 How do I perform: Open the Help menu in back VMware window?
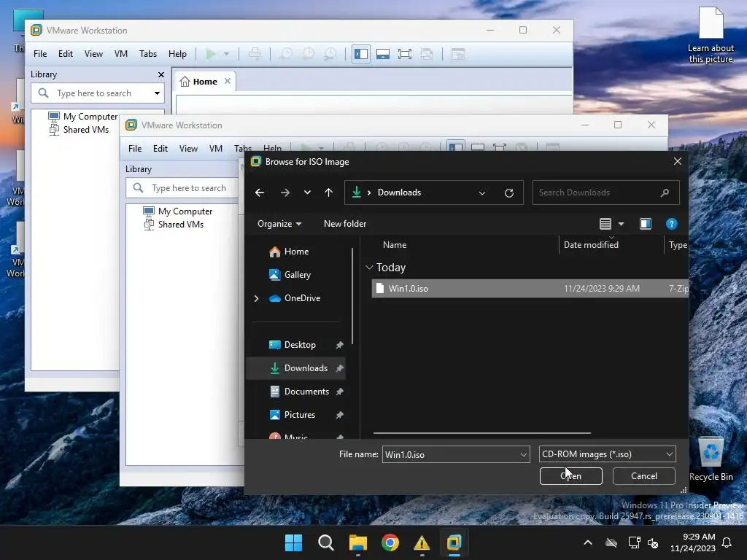[x=177, y=54]
